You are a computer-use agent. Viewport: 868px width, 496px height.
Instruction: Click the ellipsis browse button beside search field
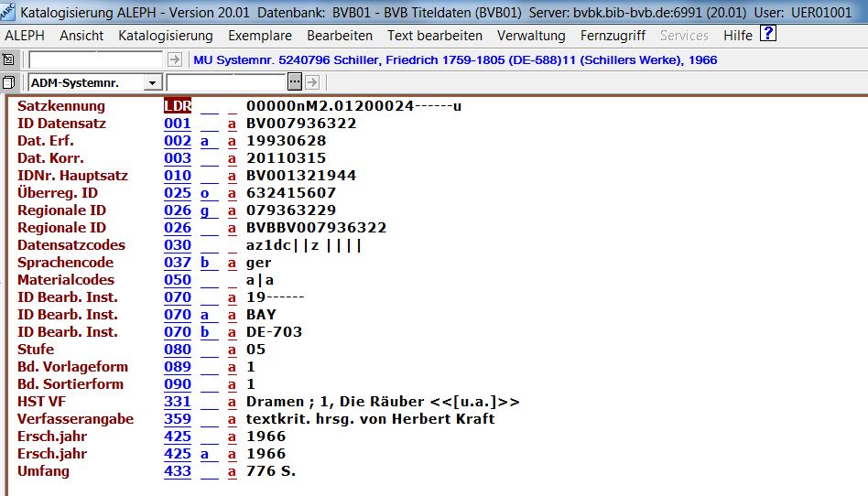click(295, 82)
